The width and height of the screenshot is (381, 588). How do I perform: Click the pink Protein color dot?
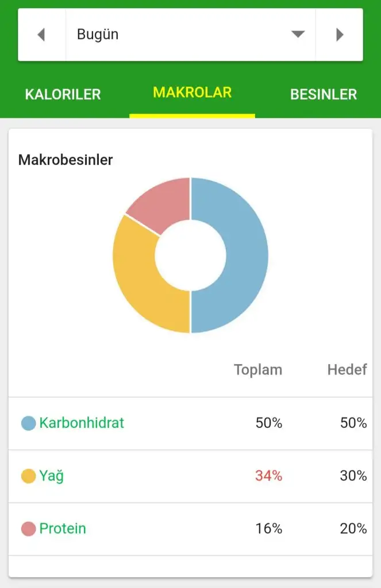click(x=29, y=529)
